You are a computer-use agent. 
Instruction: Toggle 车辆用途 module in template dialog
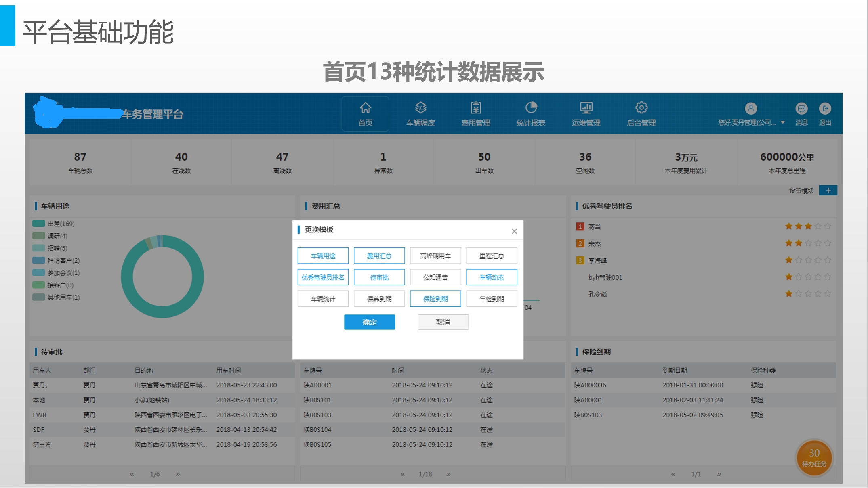(323, 256)
